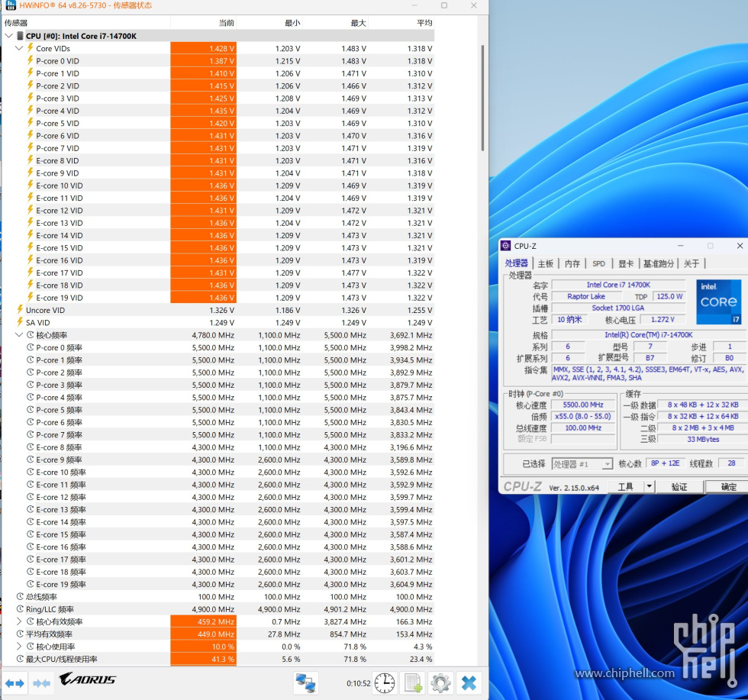Collapse the CPU [#0] i7-14700K group
This screenshot has width=748, height=700.
[x=9, y=36]
